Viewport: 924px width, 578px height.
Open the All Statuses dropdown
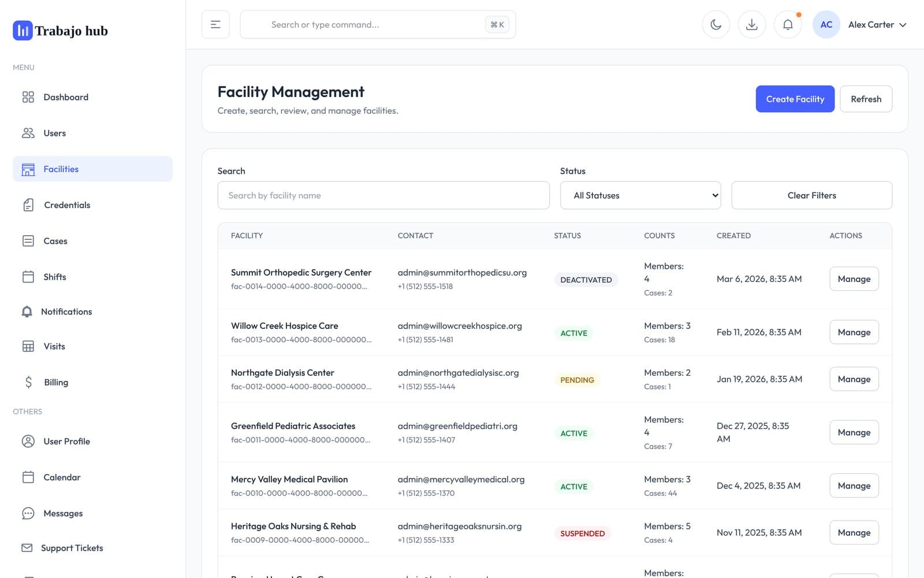(x=640, y=195)
